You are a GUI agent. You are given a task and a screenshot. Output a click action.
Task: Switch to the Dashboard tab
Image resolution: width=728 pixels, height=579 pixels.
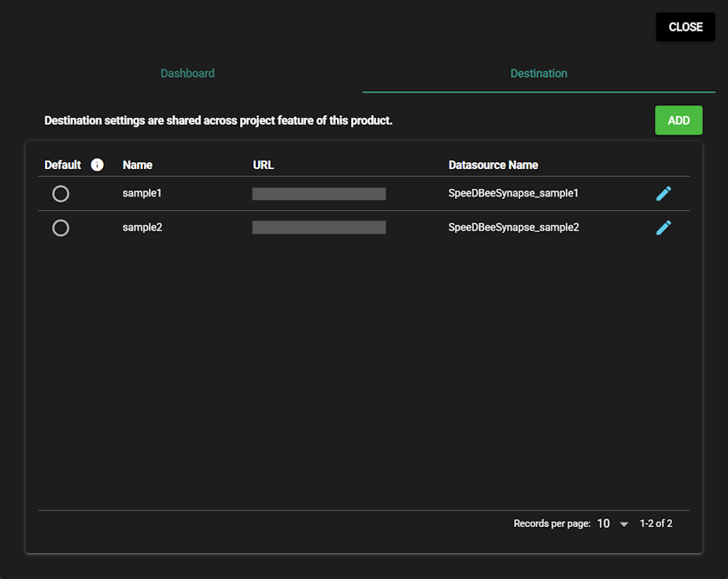coord(187,73)
